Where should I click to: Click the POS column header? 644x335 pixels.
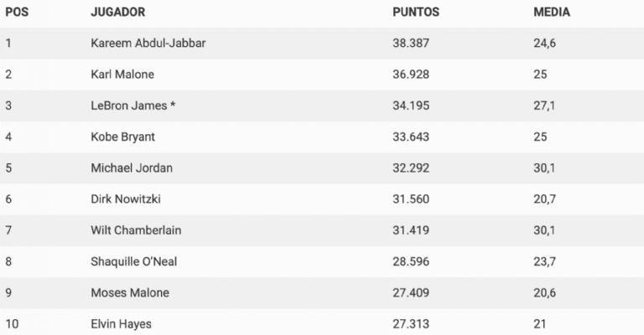coord(18,13)
